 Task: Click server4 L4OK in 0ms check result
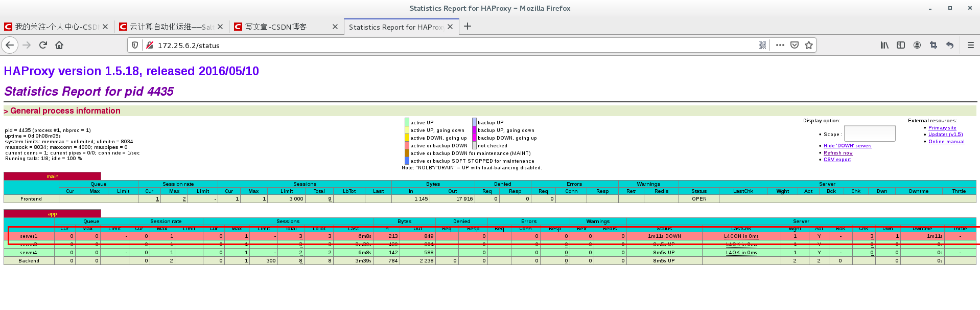741,253
